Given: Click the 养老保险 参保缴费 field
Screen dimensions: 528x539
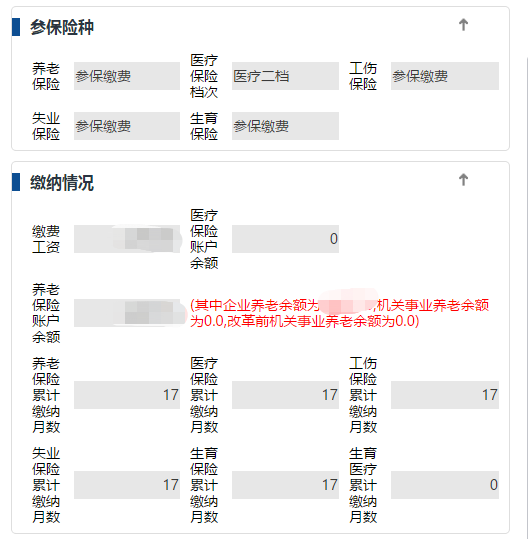Looking at the screenshot, I should [x=127, y=76].
